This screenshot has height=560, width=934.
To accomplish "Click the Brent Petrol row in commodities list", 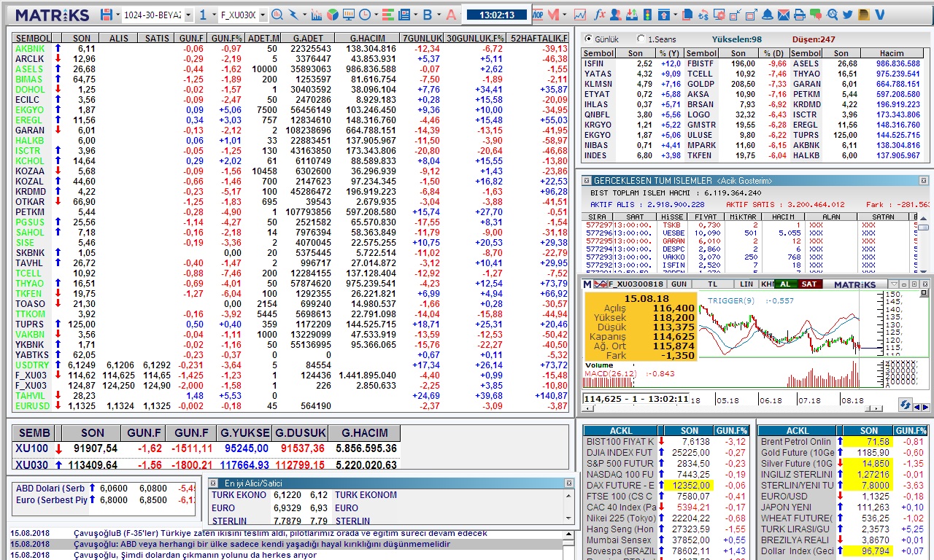I will coord(843,441).
